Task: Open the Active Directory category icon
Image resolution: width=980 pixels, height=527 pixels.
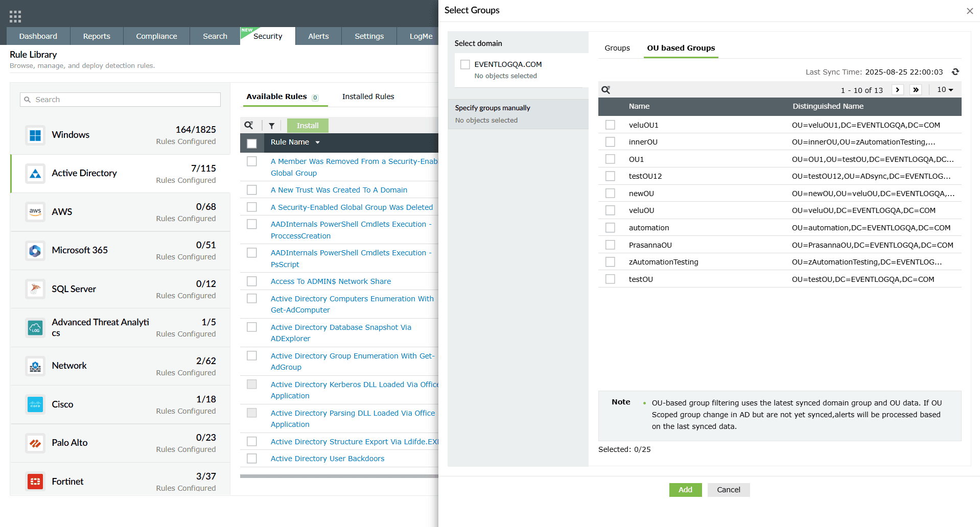Action: click(x=35, y=174)
